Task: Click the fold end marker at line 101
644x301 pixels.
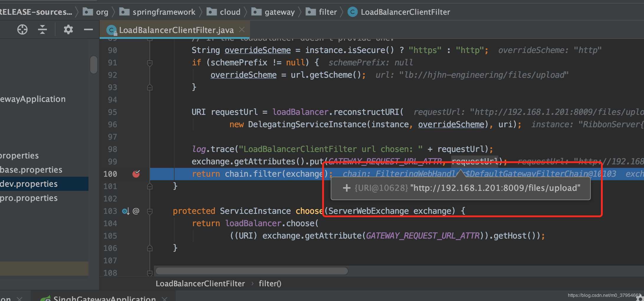Action: (150, 186)
